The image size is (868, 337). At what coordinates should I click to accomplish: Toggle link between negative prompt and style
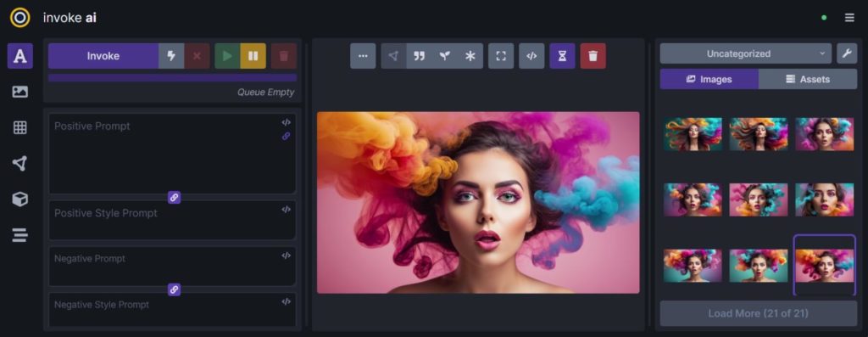click(x=174, y=289)
